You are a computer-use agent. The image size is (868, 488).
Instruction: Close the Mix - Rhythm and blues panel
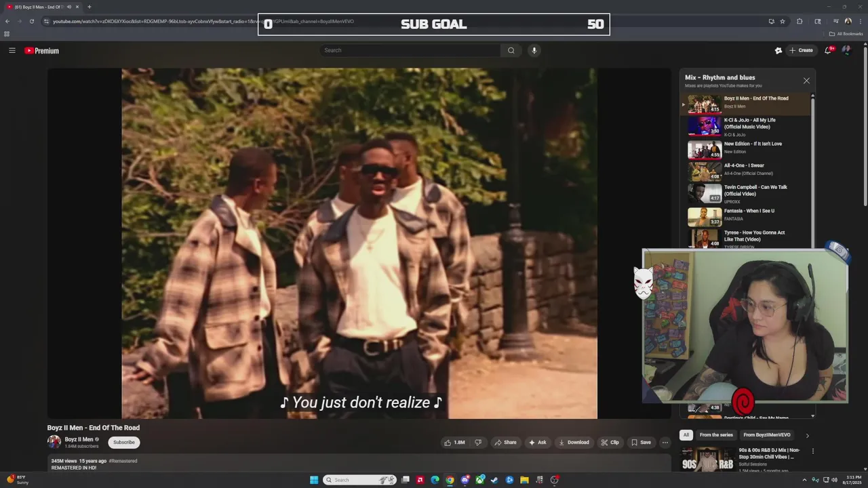806,81
